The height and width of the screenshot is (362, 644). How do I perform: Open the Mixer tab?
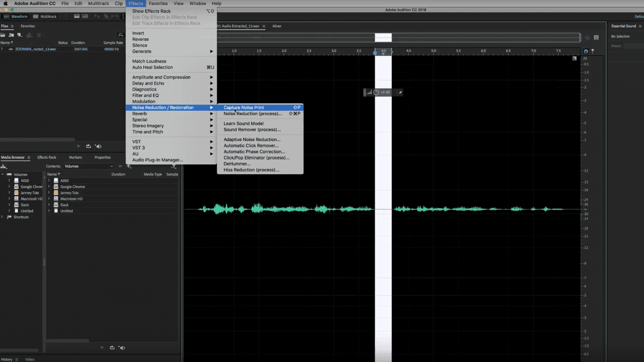(277, 26)
